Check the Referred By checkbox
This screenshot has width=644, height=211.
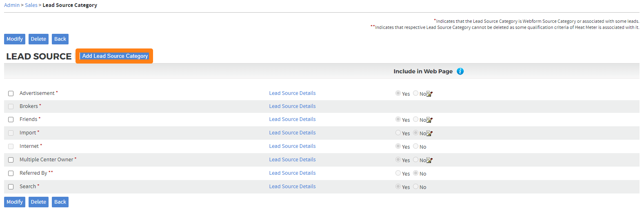pyautogui.click(x=11, y=174)
